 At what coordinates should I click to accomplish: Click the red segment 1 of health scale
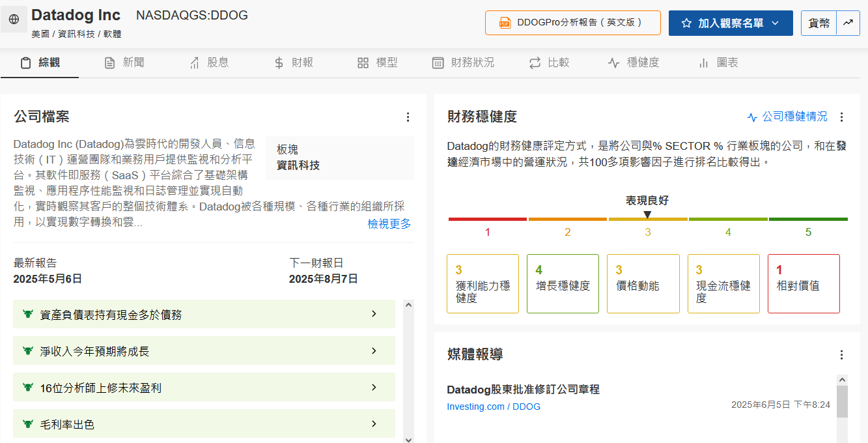point(488,220)
